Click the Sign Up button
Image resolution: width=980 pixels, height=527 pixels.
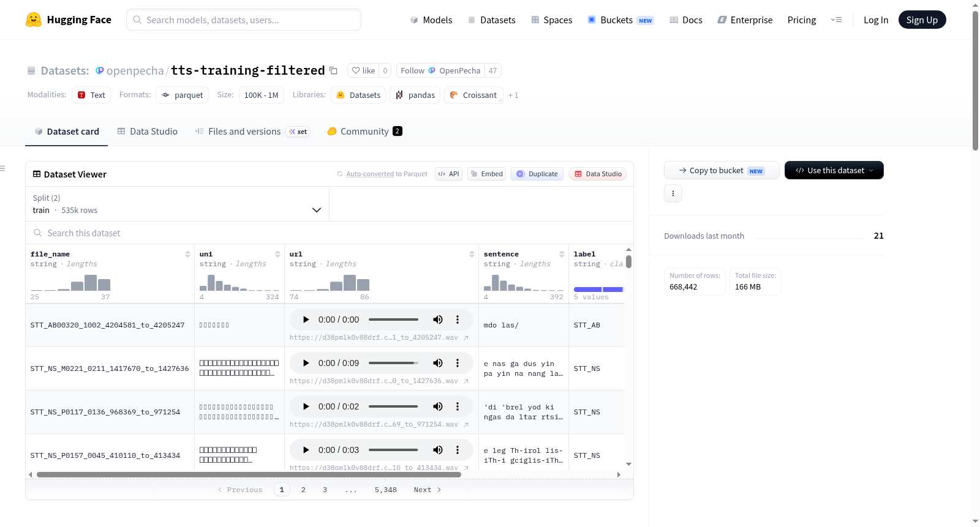(922, 20)
